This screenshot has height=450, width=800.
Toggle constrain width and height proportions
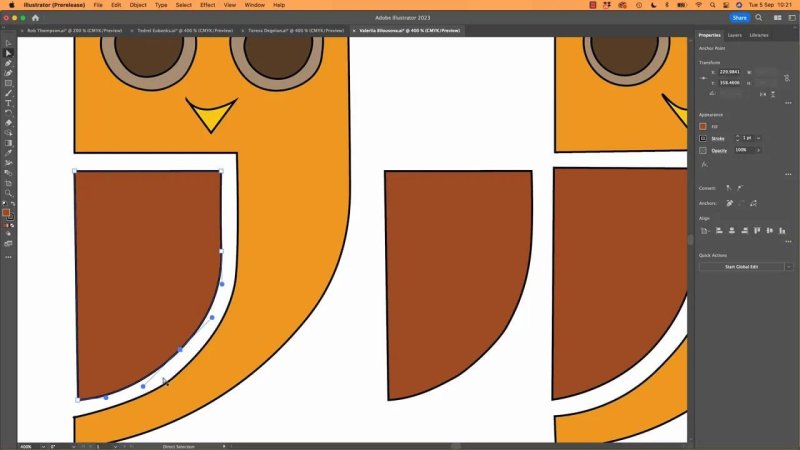(787, 78)
